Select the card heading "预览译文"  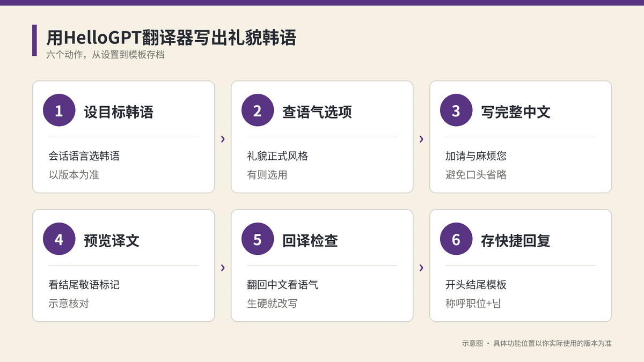[112, 240]
